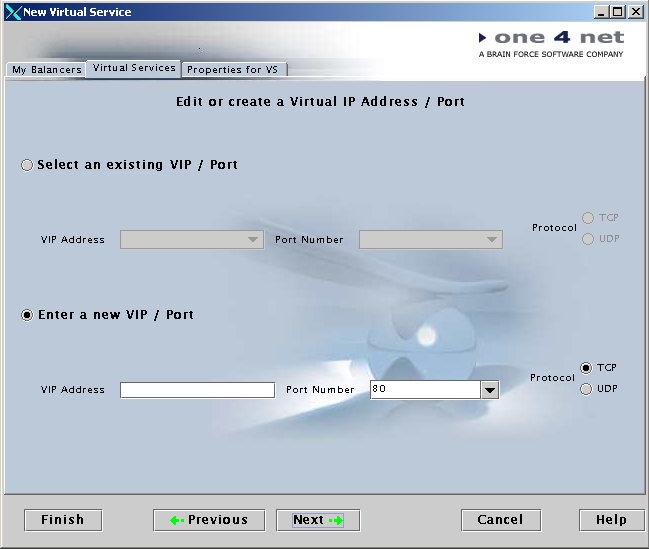
Task: Click the one 4 net logo
Action: pyautogui.click(x=551, y=38)
